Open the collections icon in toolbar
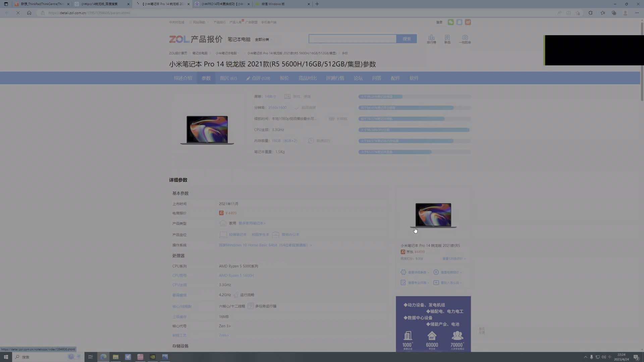The image size is (644, 362). [614, 13]
